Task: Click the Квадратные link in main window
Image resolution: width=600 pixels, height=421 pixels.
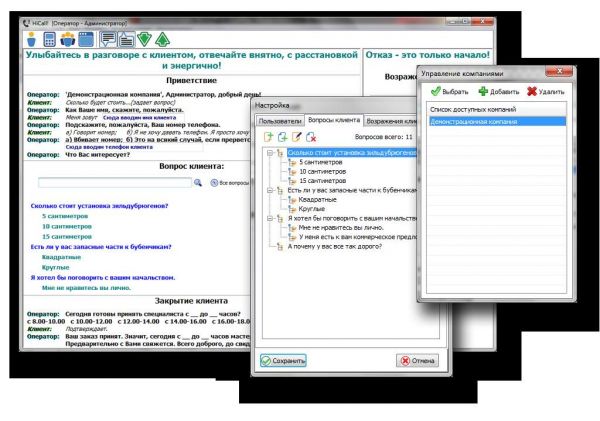Action: click(x=61, y=257)
